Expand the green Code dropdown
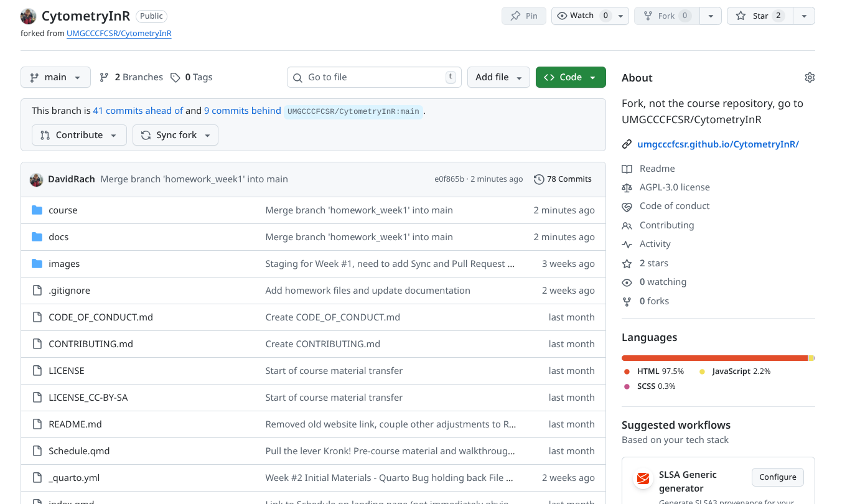Screen dimensions: 860x504 pyautogui.click(x=570, y=77)
